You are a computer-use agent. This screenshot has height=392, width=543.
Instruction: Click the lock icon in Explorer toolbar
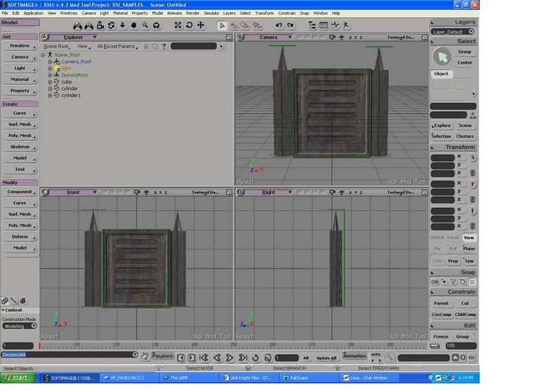(x=146, y=46)
